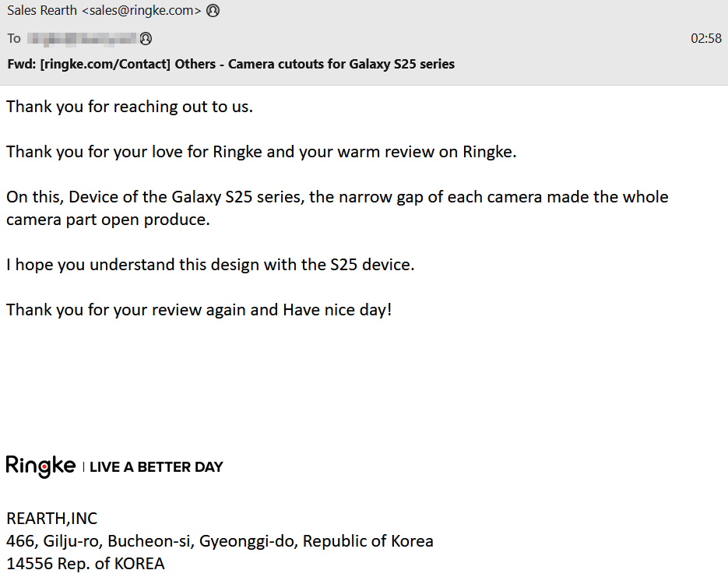Click the To field label
728x577 pixels.
pos(14,38)
